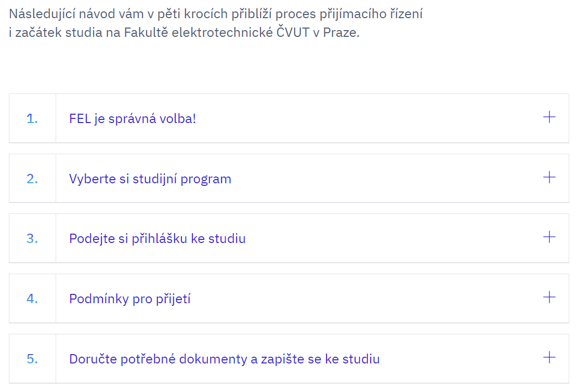This screenshot has height=392, width=577.
Task: Open the 'Podmínky pro přijetí' heading link
Action: 129,299
